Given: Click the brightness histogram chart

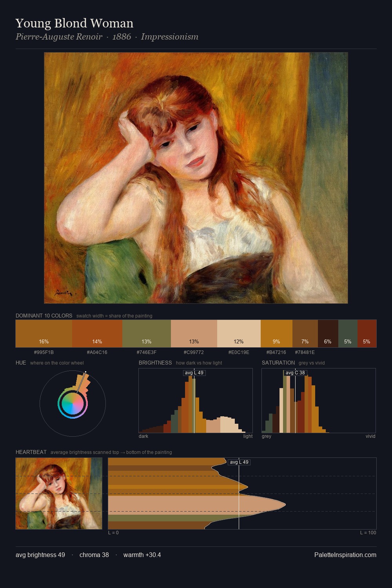Looking at the screenshot, I should coord(196,401).
